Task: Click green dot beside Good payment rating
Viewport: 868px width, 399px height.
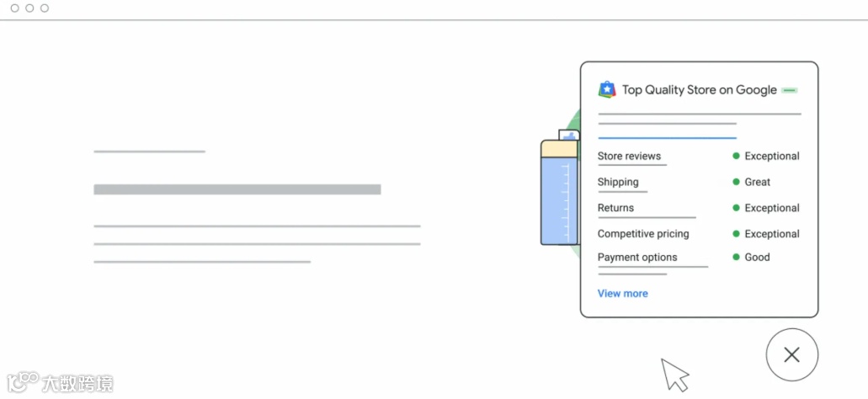Action: pos(737,258)
